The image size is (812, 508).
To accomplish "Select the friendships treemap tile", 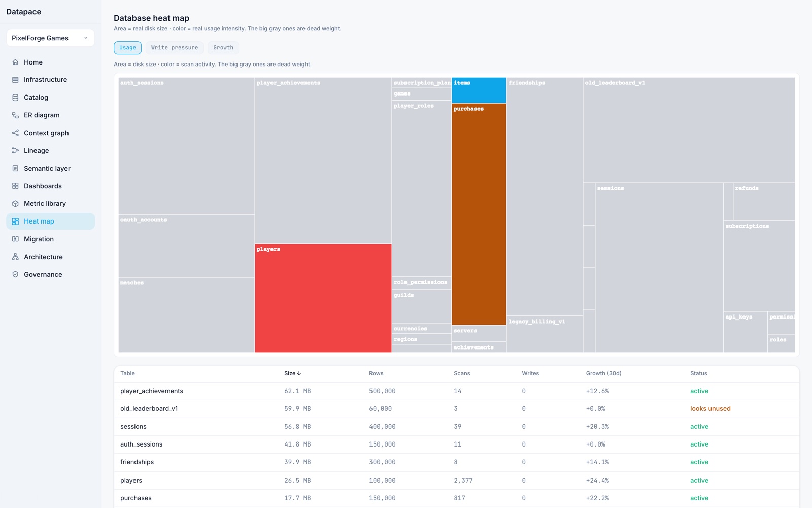I will 545,197.
